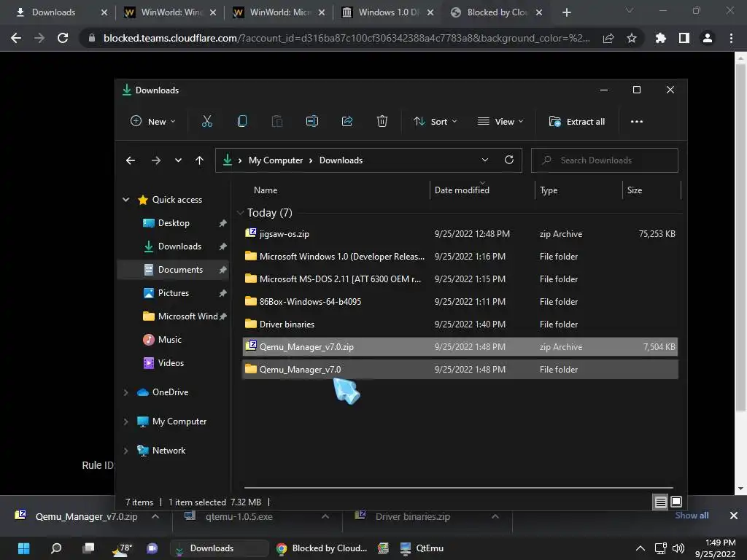Switch to WinWorld: Micr Chrome tab
The height and width of the screenshot is (560, 747).
coord(280,12)
